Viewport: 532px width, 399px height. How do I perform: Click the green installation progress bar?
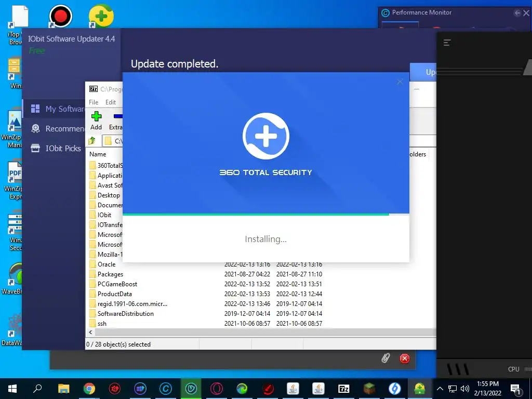coord(256,215)
